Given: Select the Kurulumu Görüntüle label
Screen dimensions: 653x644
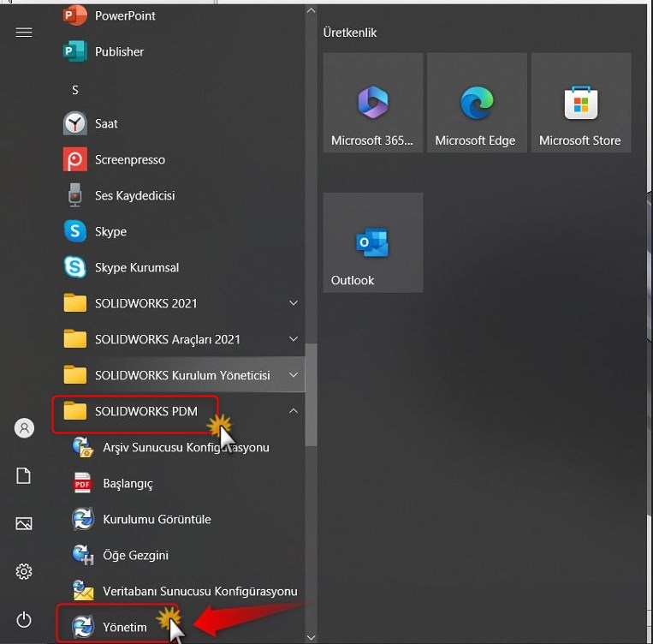Looking at the screenshot, I should point(157,519).
